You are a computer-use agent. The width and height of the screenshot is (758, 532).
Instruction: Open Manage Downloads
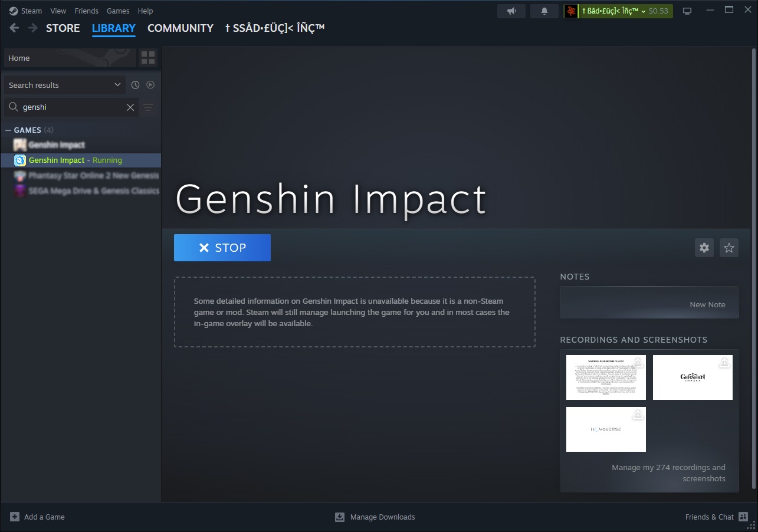pos(375,517)
